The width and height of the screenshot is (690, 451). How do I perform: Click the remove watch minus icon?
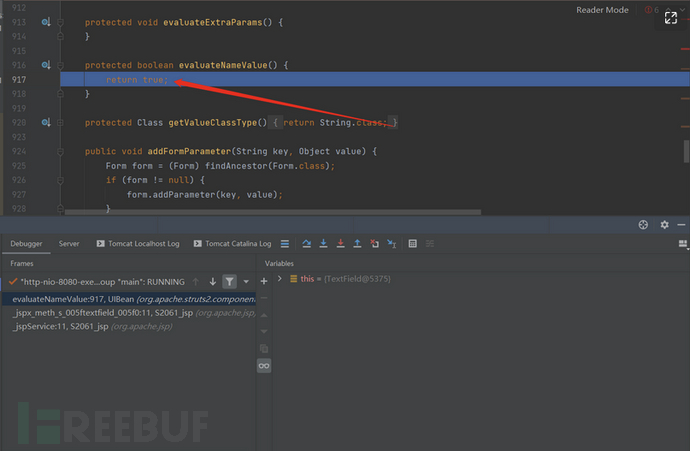click(264, 298)
